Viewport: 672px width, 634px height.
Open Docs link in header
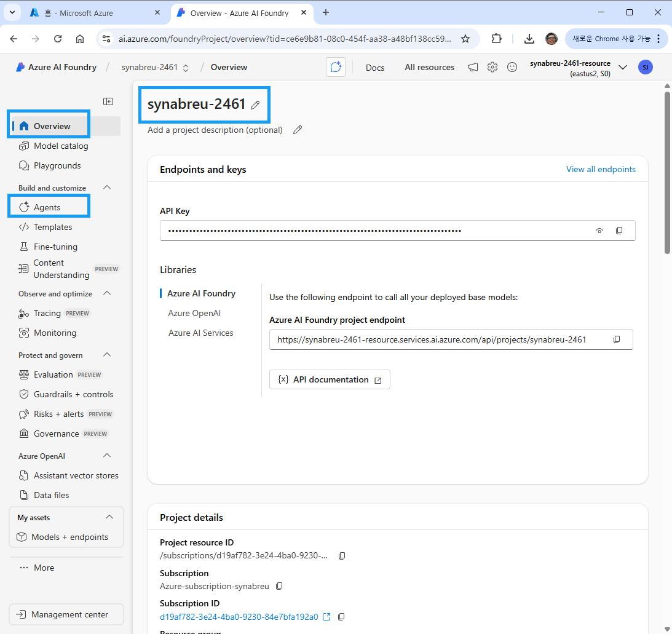375,67
